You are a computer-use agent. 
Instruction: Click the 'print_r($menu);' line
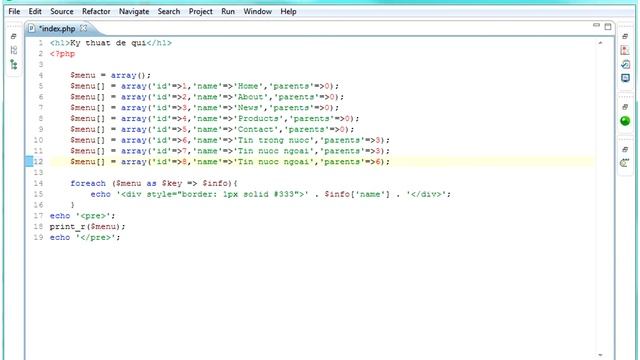[88, 227]
